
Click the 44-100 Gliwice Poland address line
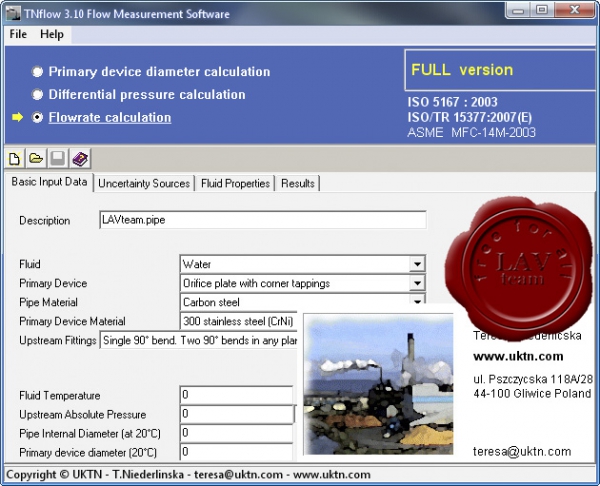532,393
